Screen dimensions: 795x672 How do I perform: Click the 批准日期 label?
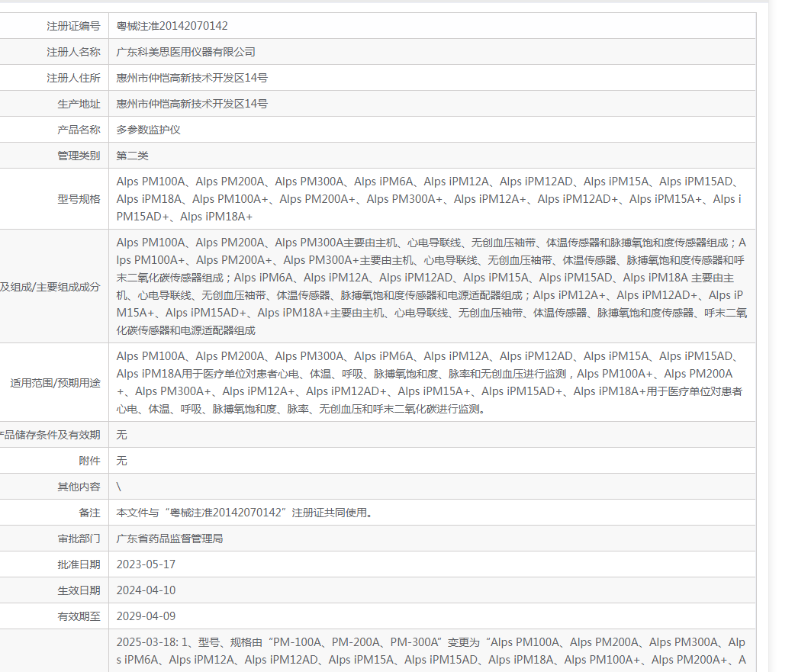pyautogui.click(x=79, y=564)
